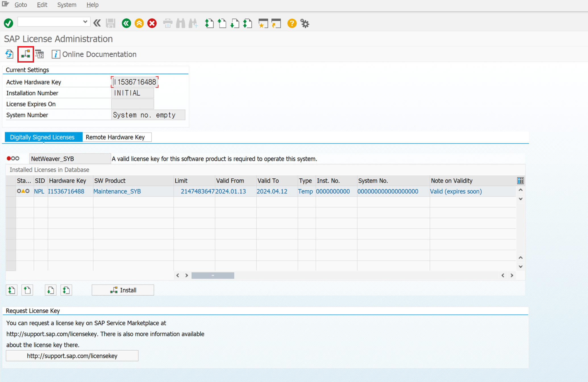Open the System menu
This screenshot has height=382, width=588.
[x=67, y=5]
